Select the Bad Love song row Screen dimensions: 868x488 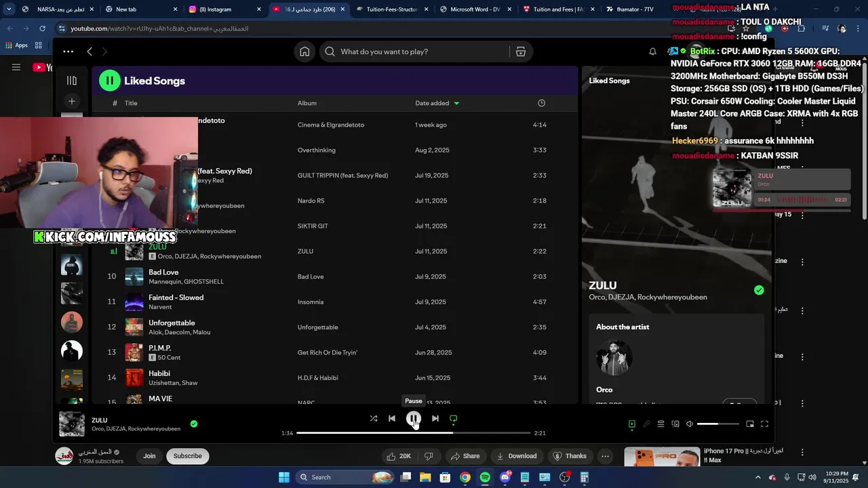(335, 277)
